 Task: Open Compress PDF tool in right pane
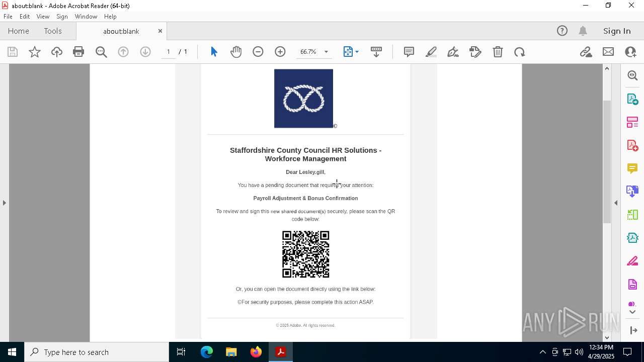tap(632, 238)
